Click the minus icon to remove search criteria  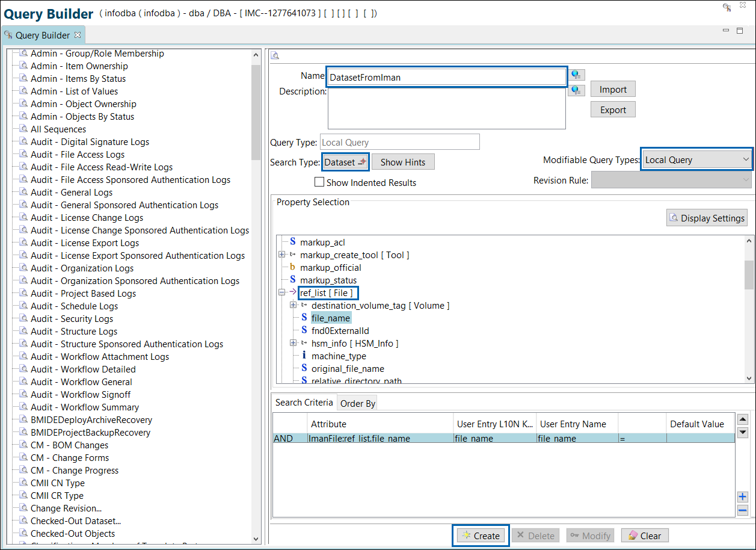743,510
